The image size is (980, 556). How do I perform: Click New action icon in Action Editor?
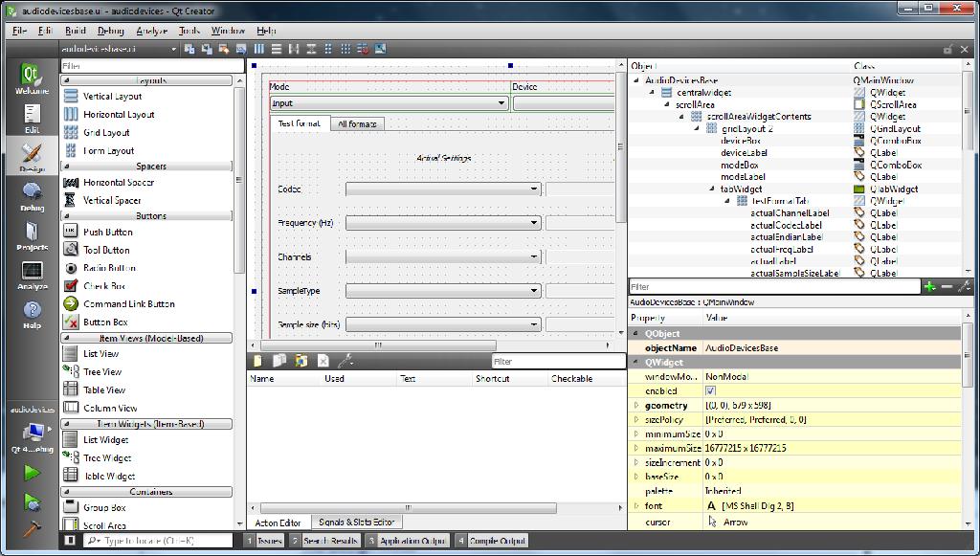257,361
